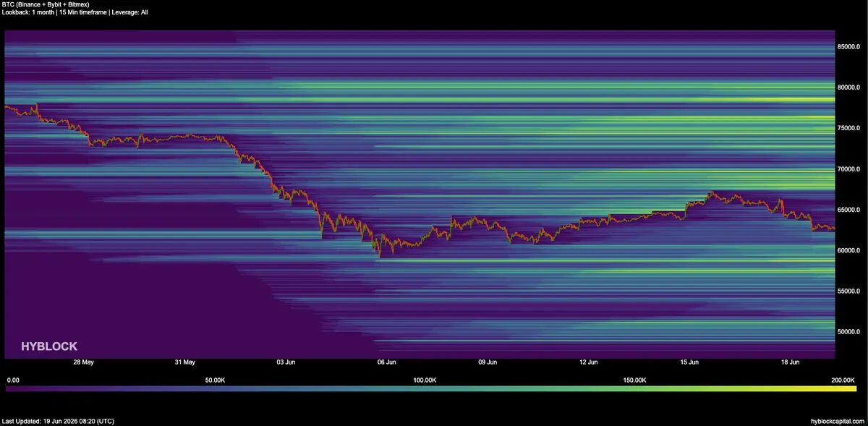Click the 'Lookback: 1 month | 15 Min timeframe | Leverage: All' subtitle

(75, 13)
